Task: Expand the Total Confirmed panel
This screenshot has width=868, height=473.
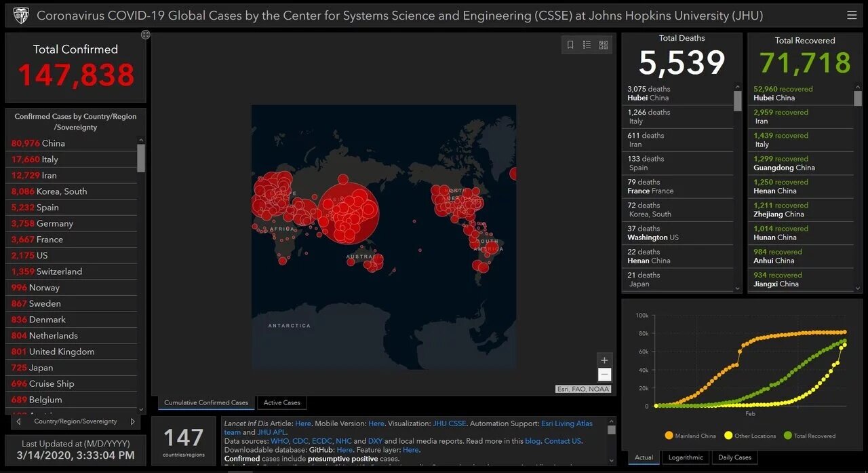Action: tap(146, 35)
